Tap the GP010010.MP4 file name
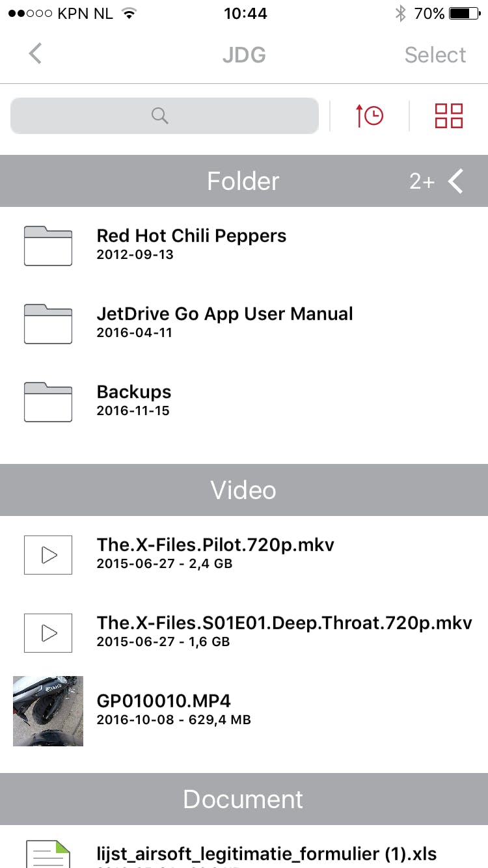The height and width of the screenshot is (868, 488). click(x=163, y=701)
